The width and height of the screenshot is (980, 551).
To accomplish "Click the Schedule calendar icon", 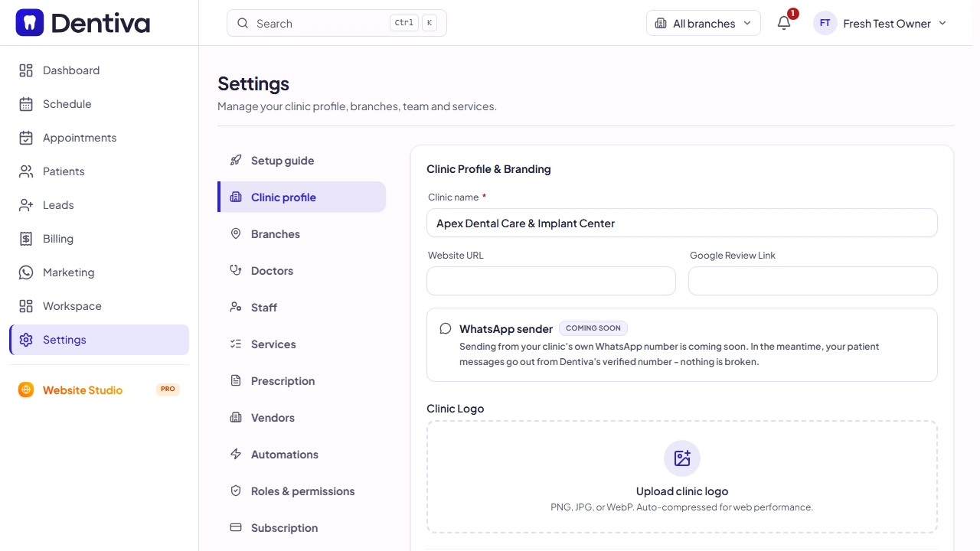I will point(26,104).
